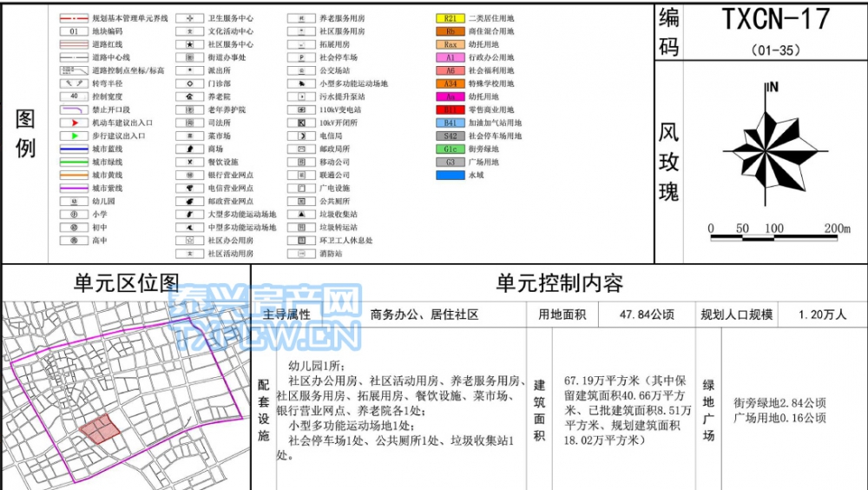Select the 公交场站 legend symbol
Viewport: 868px width, 490px height.
(302, 70)
